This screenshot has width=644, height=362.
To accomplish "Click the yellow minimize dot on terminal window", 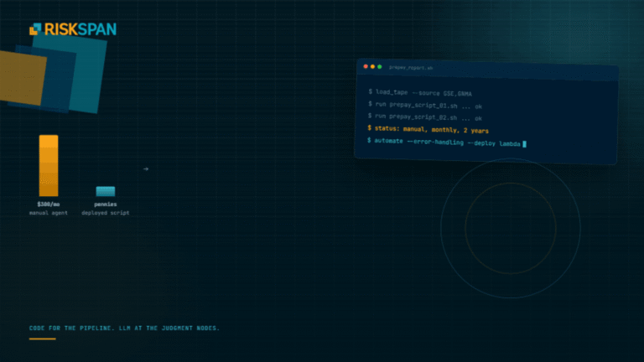I will pyautogui.click(x=372, y=67).
